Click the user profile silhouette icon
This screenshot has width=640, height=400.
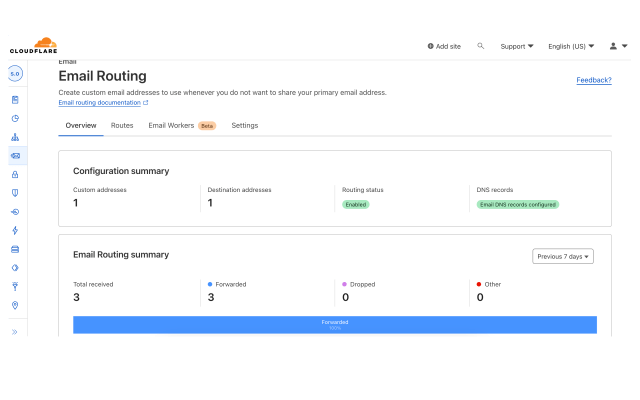pyautogui.click(x=613, y=46)
